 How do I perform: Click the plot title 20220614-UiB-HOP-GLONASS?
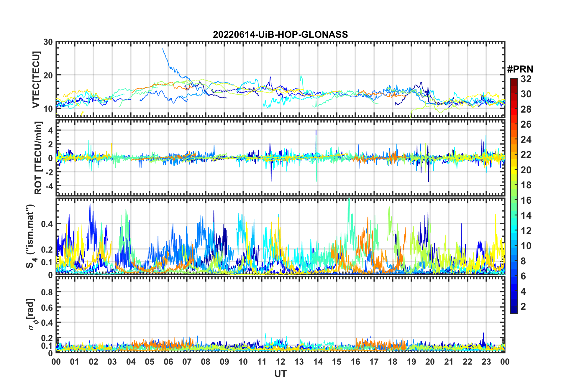[x=280, y=35]
